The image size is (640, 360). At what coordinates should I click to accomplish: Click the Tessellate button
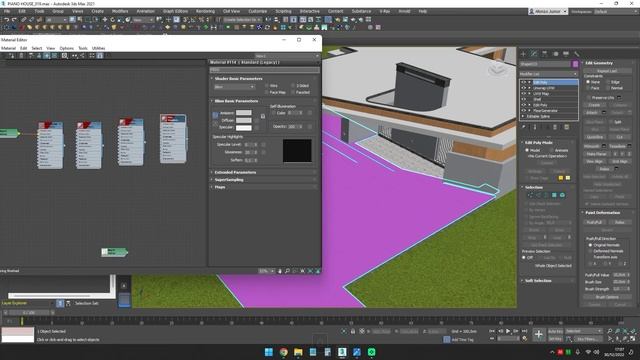(x=617, y=146)
